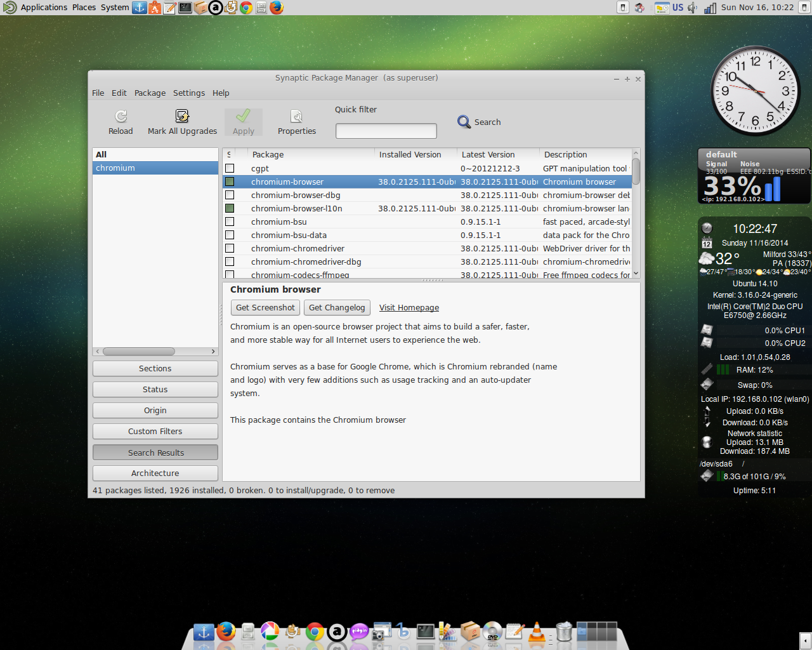The image size is (812, 650).
Task: Open the terminal launcher in the top panel
Action: (x=185, y=8)
